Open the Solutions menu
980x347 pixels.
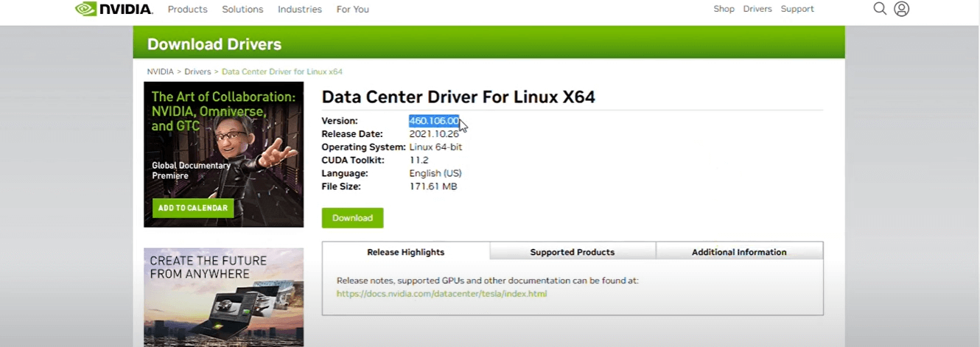242,10
